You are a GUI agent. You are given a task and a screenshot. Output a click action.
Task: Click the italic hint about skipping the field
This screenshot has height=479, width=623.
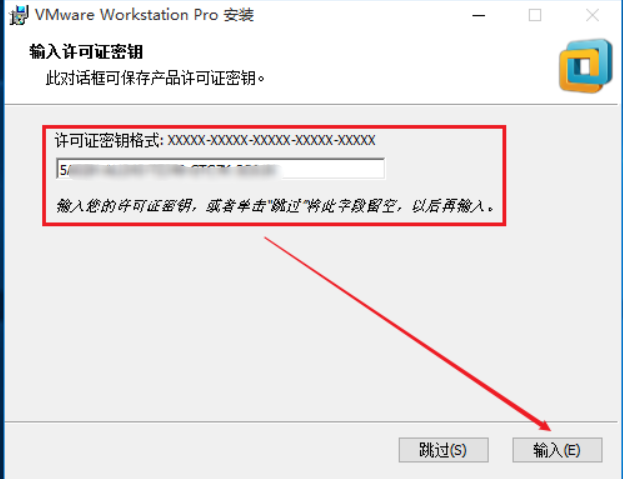coord(275,206)
